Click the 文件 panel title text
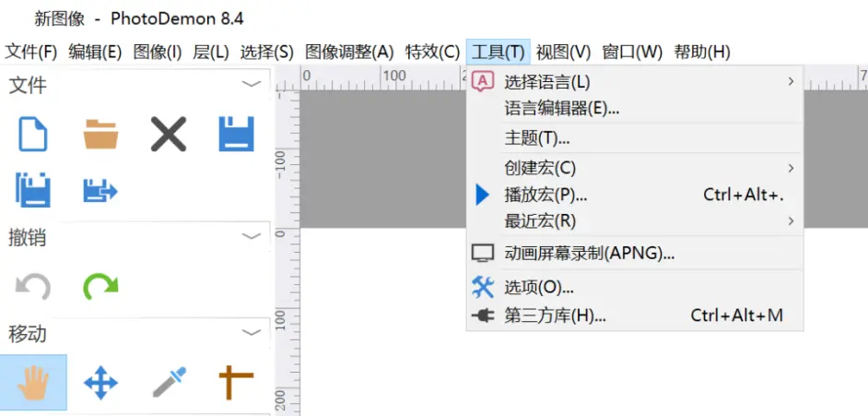 click(28, 86)
